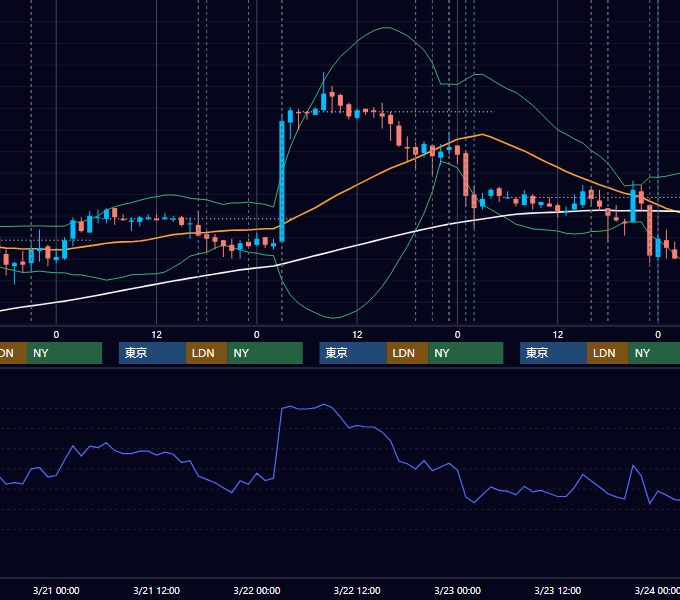Select the NY session block spanning 3/21 00:00
This screenshot has height=600, width=680.
pyautogui.click(x=64, y=353)
